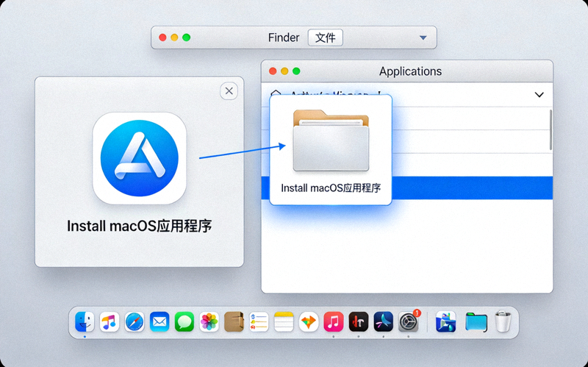Expand the chevron in Applications window
The height and width of the screenshot is (367, 588).
(x=539, y=95)
